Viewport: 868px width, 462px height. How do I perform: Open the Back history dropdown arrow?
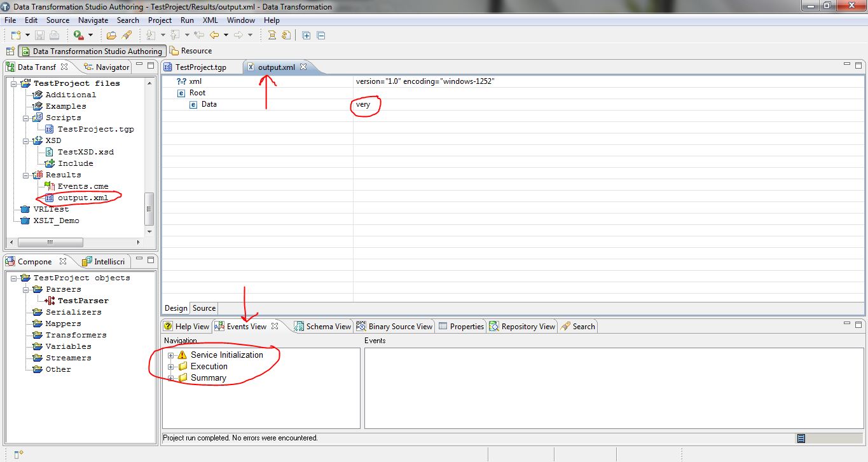click(226, 35)
